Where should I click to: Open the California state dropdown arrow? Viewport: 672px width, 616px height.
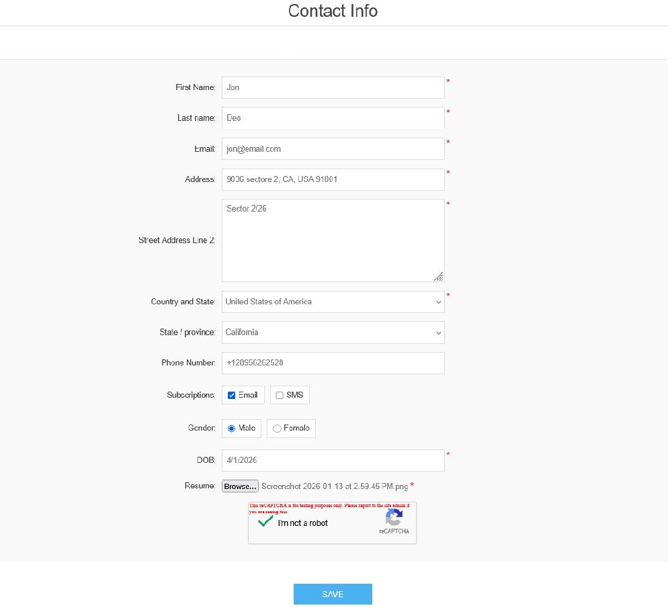coord(438,332)
